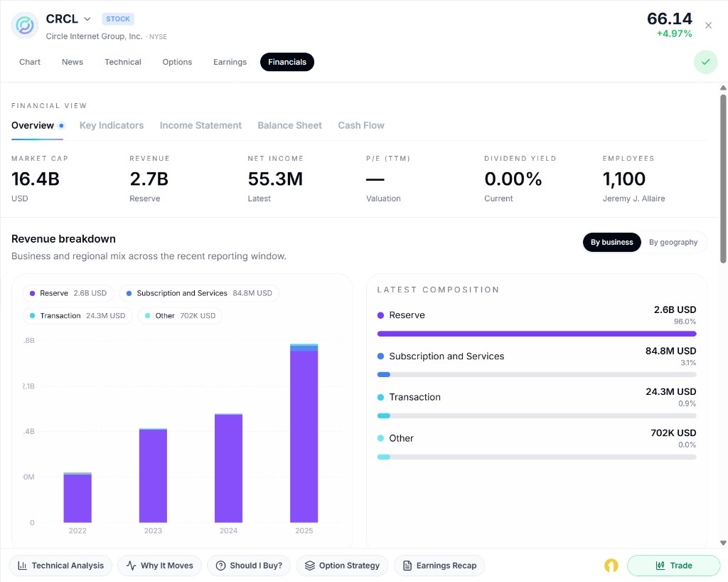
Task: Open the Earnings Recap button
Action: tap(439, 565)
